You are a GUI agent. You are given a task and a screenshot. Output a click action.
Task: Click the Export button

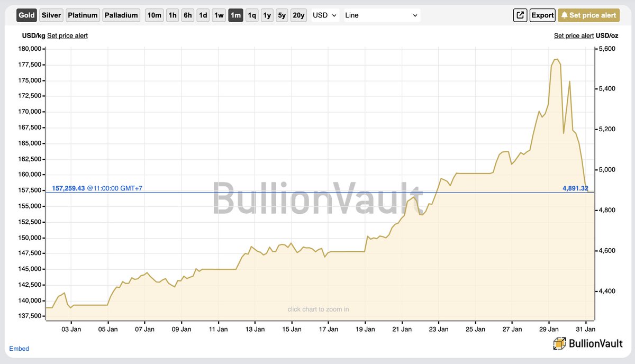pyautogui.click(x=542, y=15)
